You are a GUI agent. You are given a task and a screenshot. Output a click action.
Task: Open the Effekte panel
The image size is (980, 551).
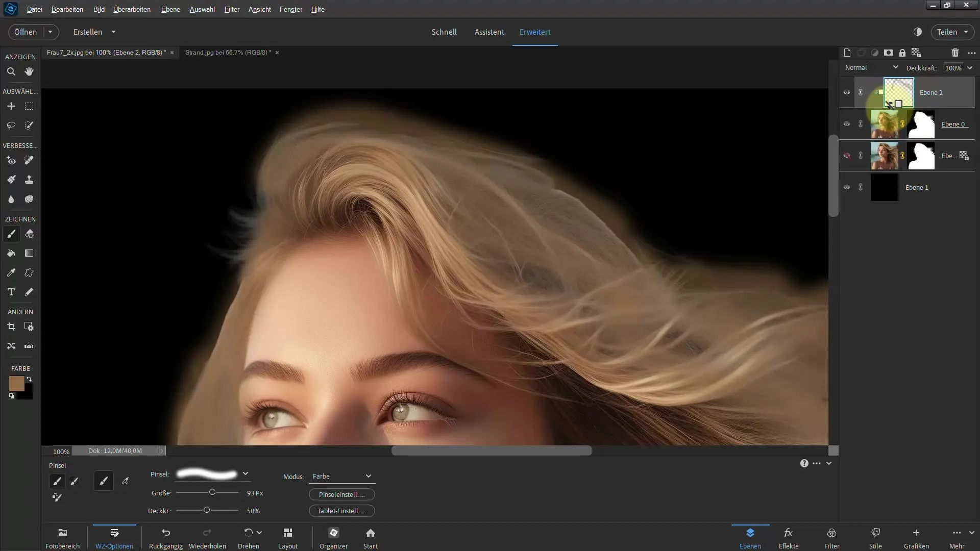pyautogui.click(x=789, y=538)
